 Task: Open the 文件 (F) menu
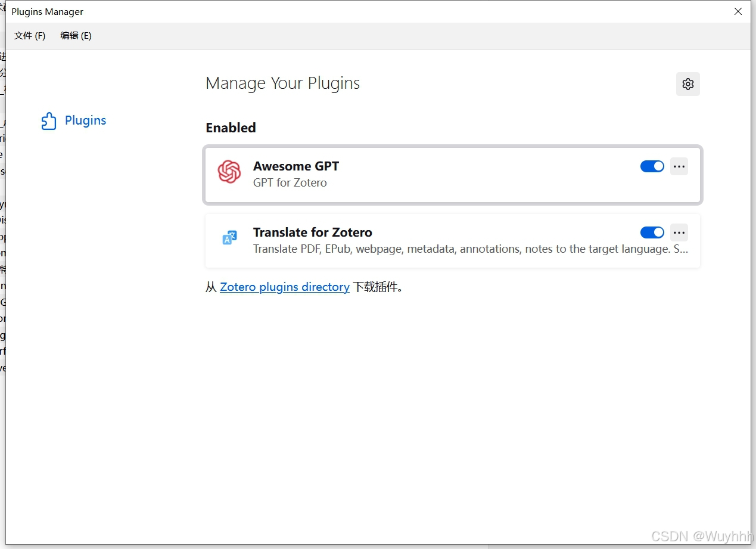click(30, 36)
